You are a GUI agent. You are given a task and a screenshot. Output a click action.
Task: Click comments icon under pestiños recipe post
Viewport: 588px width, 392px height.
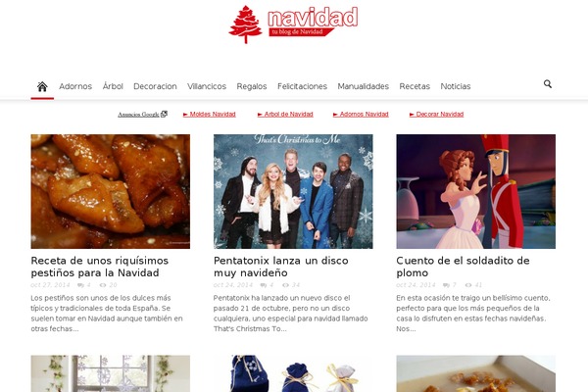[80, 285]
